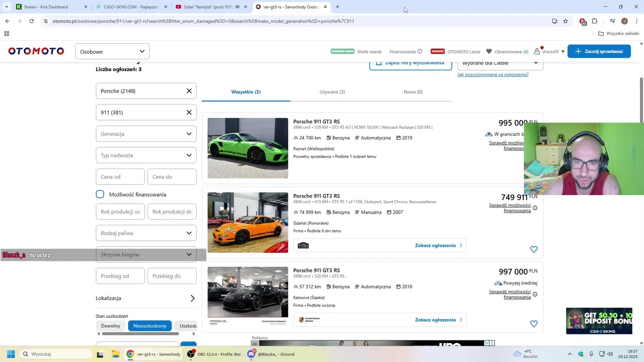The image size is (644, 362).
Task: Switch to CSGO-SKINS.COM tab
Action: pos(131,7)
